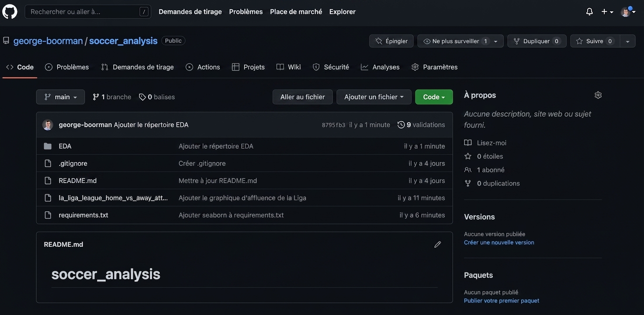Open README.md in the file list
Viewport: 644px width, 315px height.
click(78, 181)
